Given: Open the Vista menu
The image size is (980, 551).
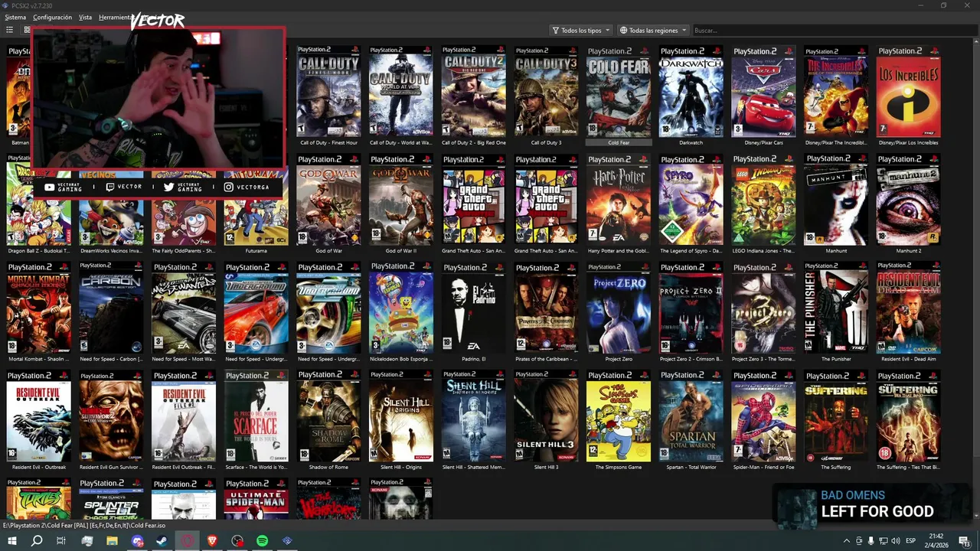Looking at the screenshot, I should click(85, 17).
